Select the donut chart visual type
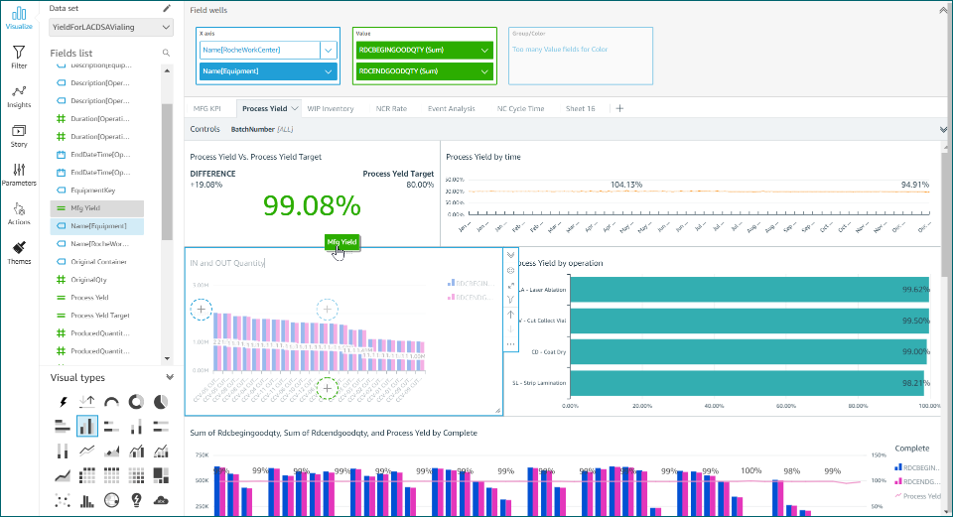Screen dimensions: 953x517 pyautogui.click(x=136, y=402)
